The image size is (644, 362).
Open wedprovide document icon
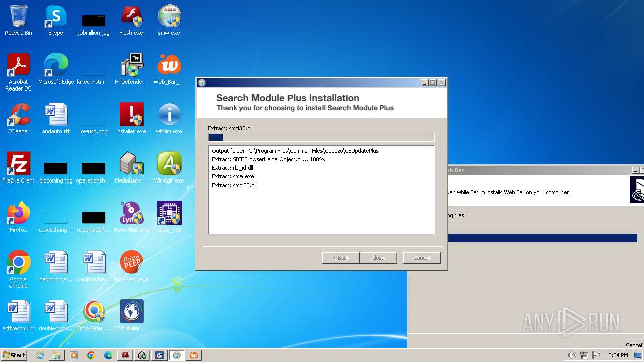pyautogui.click(x=94, y=266)
